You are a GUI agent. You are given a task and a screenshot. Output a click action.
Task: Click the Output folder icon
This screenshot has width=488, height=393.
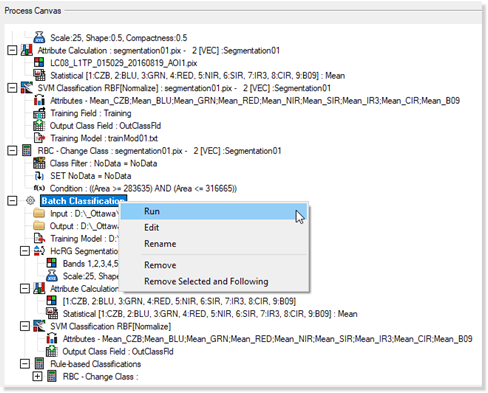(39, 226)
